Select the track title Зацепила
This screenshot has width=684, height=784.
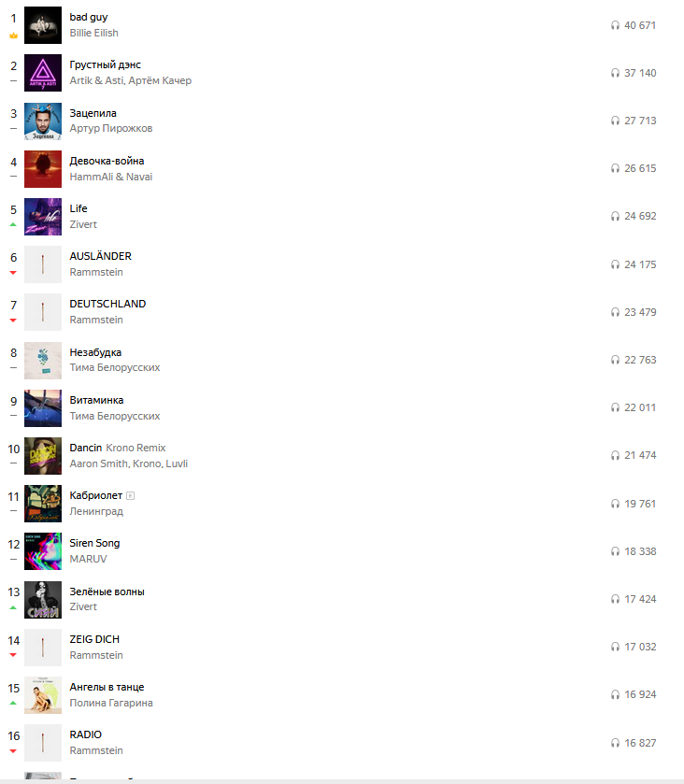coord(93,113)
